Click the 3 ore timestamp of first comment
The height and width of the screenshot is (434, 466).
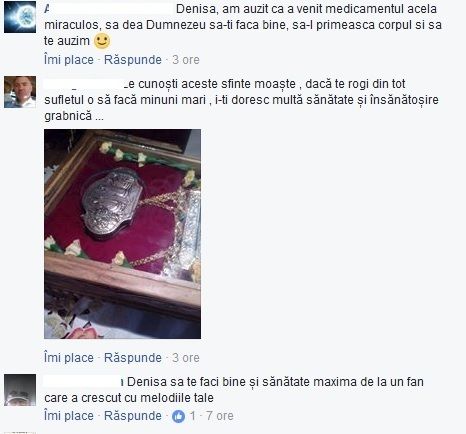[x=186, y=60]
